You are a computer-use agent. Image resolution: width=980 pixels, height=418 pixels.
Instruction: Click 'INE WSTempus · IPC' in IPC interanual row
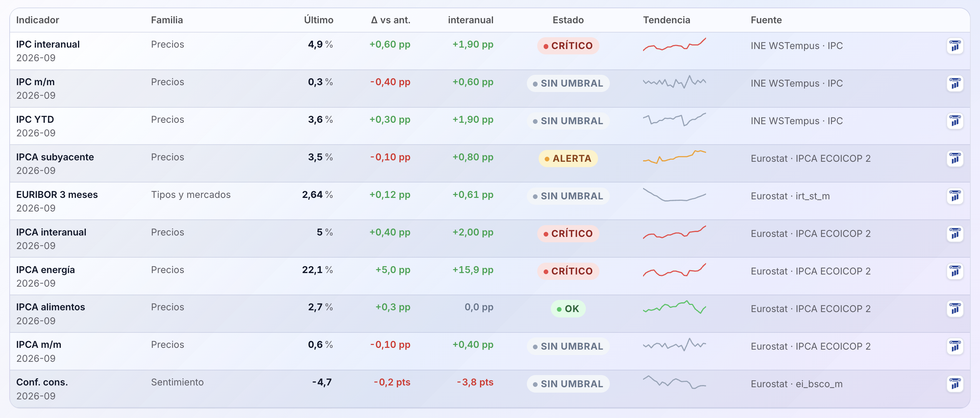797,46
